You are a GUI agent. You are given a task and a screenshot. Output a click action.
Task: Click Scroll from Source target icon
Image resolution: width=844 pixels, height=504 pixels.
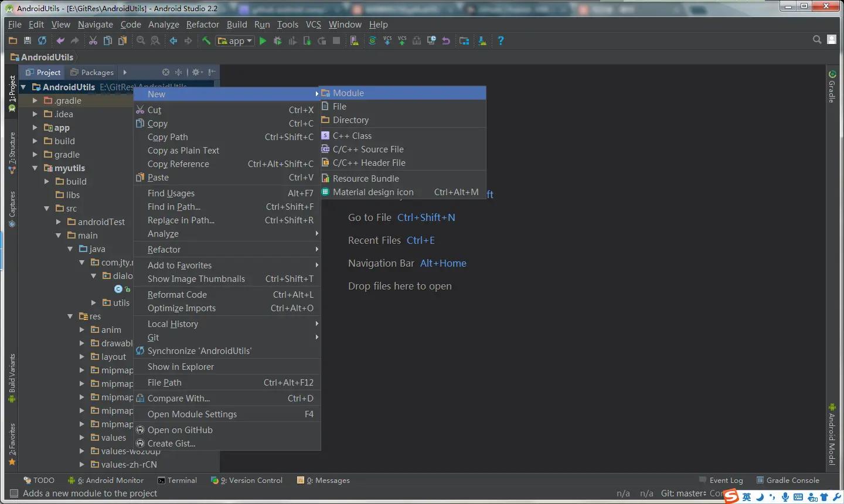coord(166,72)
